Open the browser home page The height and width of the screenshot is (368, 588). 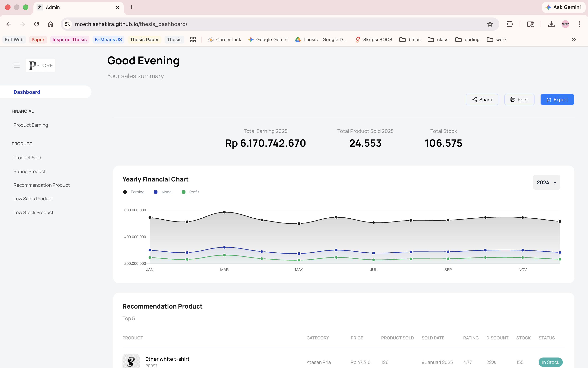click(50, 24)
